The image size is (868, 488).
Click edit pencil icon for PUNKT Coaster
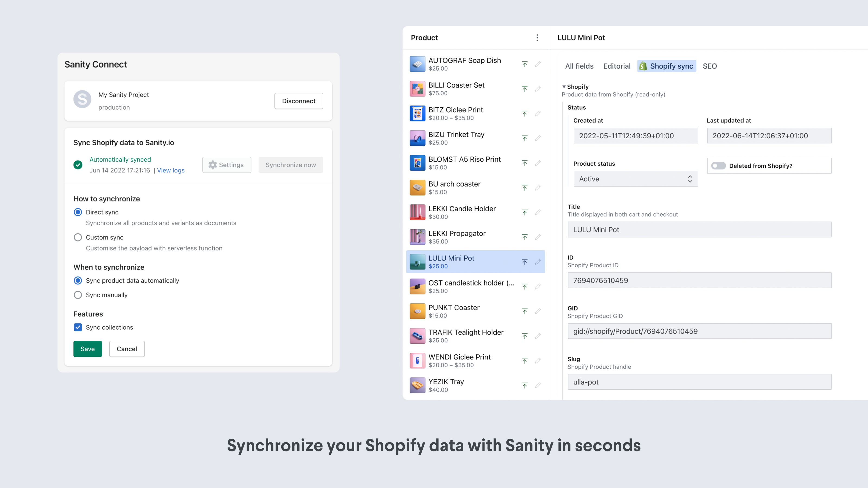pos(538,311)
